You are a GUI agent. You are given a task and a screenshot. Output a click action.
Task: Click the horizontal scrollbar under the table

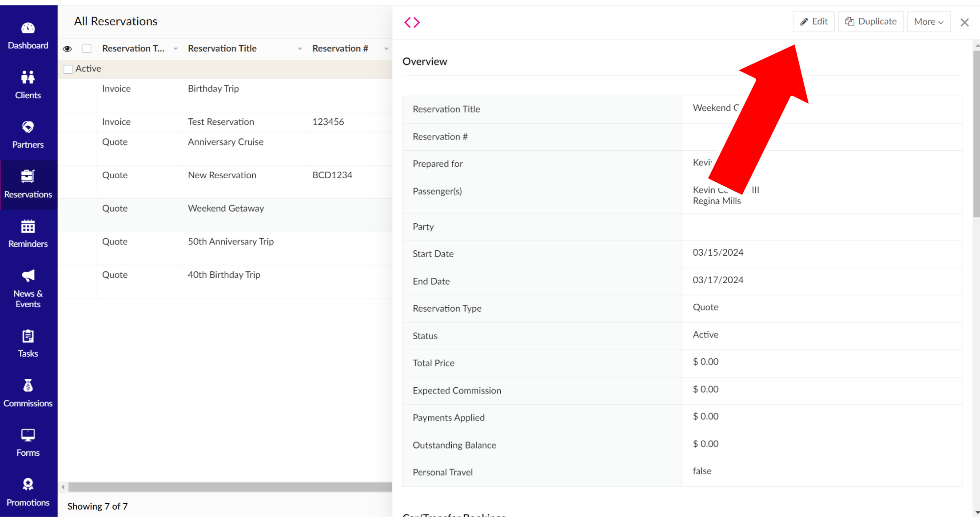point(230,487)
